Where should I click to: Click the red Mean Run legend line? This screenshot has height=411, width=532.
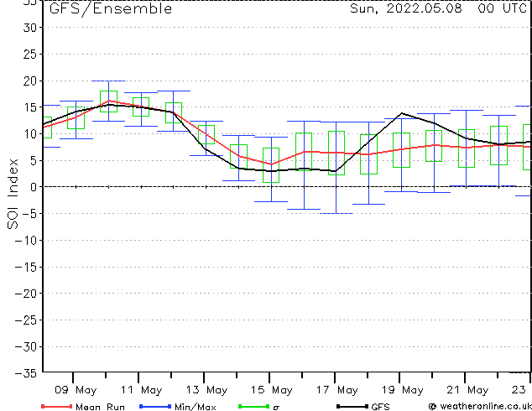pos(57,406)
